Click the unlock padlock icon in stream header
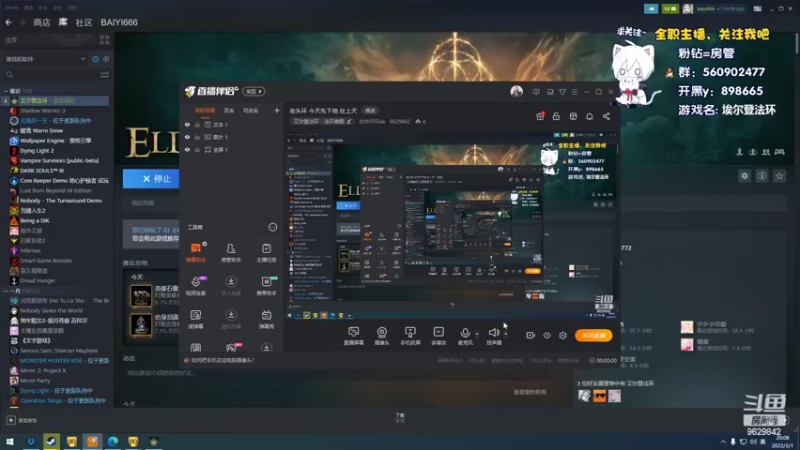Image resolution: width=800 pixels, height=450 pixels. 556,116
